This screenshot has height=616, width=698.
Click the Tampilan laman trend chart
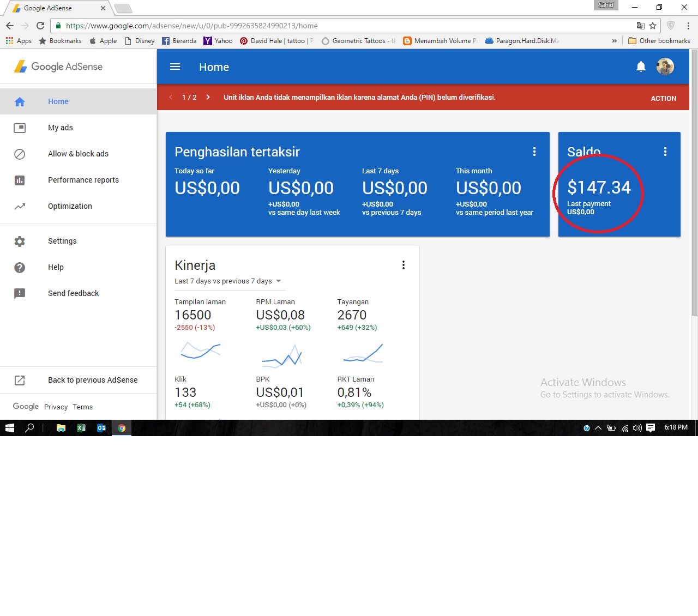pyautogui.click(x=201, y=350)
